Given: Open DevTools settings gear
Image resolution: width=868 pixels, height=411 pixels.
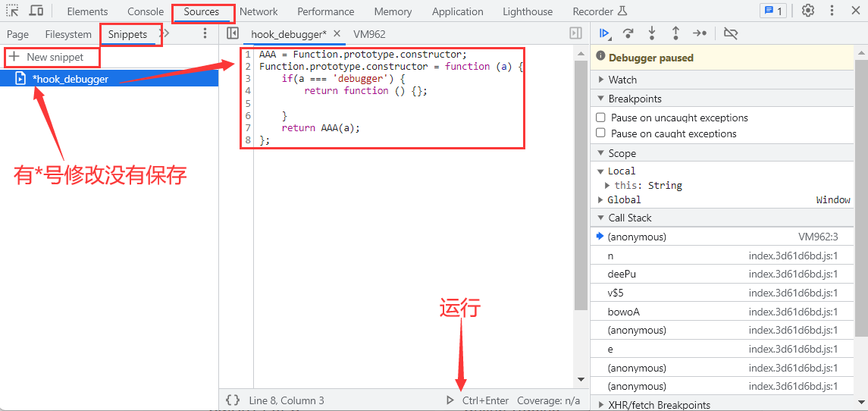Looking at the screenshot, I should [808, 11].
